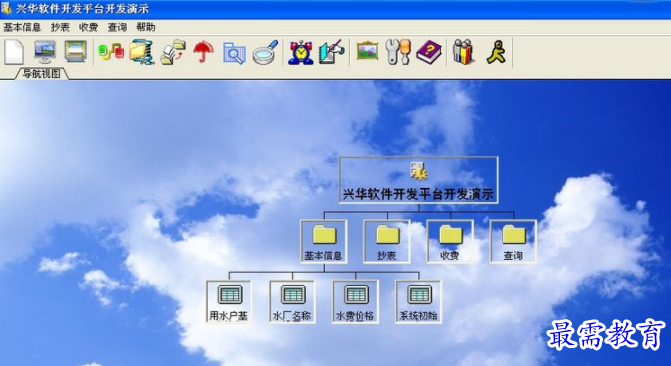The image size is (671, 366).
Task: Open the 帮助 menu
Action: tap(145, 27)
